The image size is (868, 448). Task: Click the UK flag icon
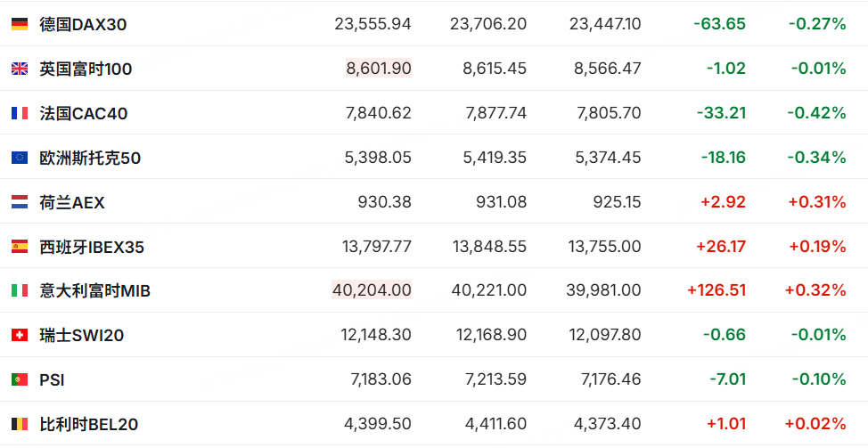[20, 69]
